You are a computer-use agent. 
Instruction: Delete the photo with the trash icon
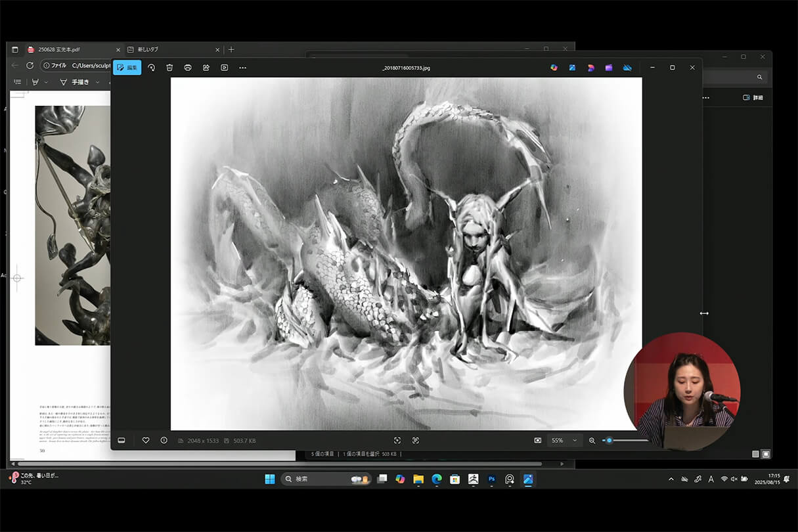(169, 68)
